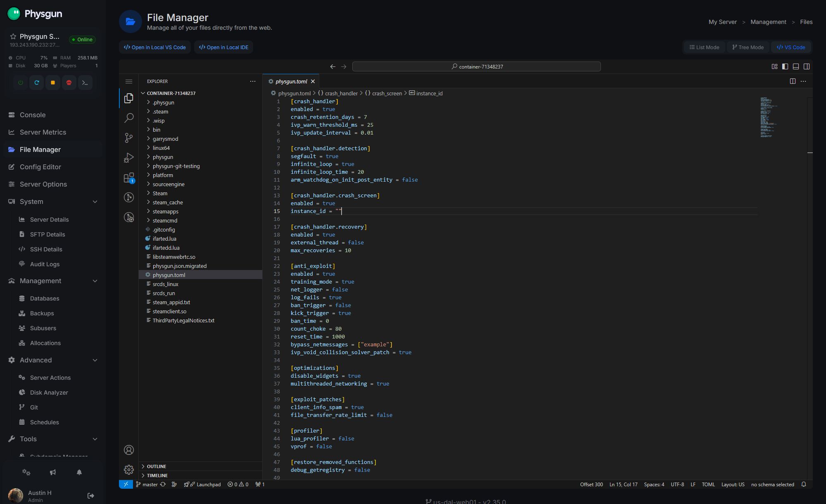The image size is (826, 504).
Task: Toggle the bottom panel layout button
Action: coord(796,66)
